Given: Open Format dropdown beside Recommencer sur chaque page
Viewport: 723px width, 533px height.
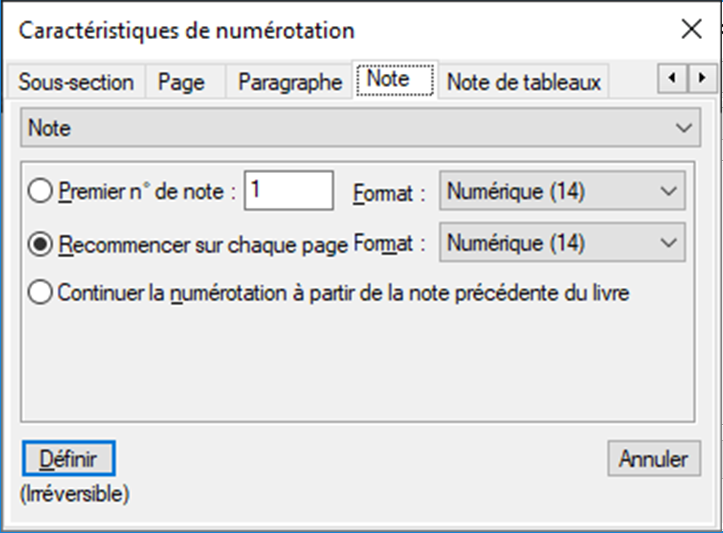Looking at the screenshot, I should tap(562, 242).
